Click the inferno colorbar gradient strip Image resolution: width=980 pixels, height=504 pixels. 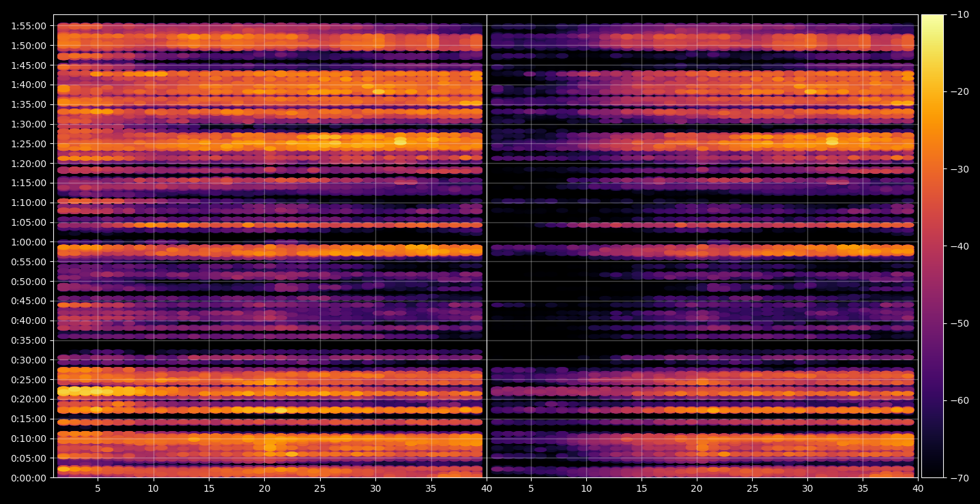[x=932, y=246]
